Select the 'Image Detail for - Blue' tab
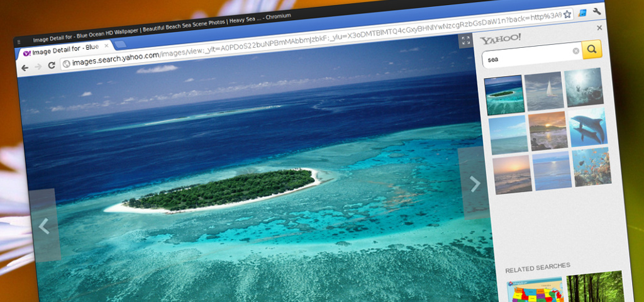Image resolution: width=644 pixels, height=302 pixels. pyautogui.click(x=64, y=50)
